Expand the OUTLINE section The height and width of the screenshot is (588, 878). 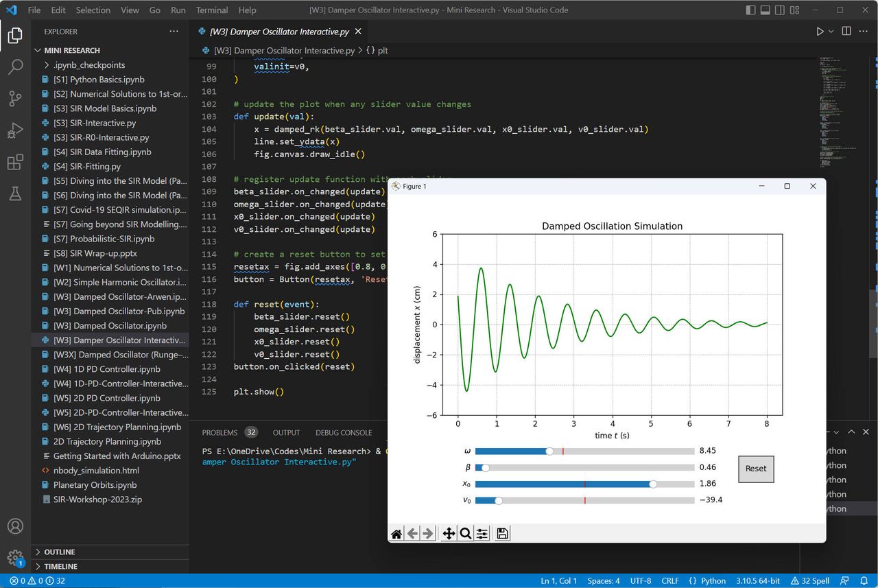60,552
